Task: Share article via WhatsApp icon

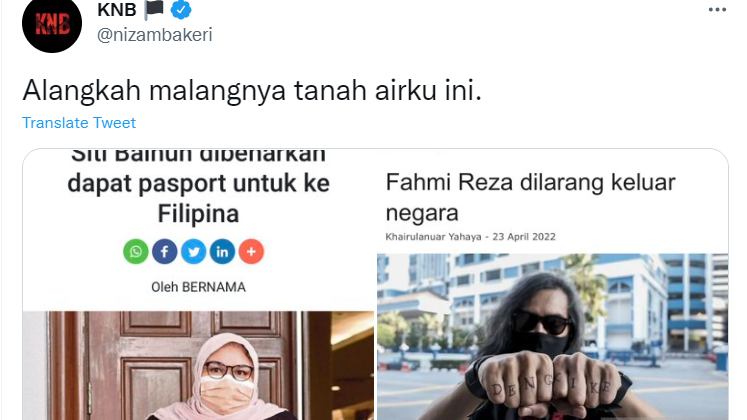Action: (136, 251)
